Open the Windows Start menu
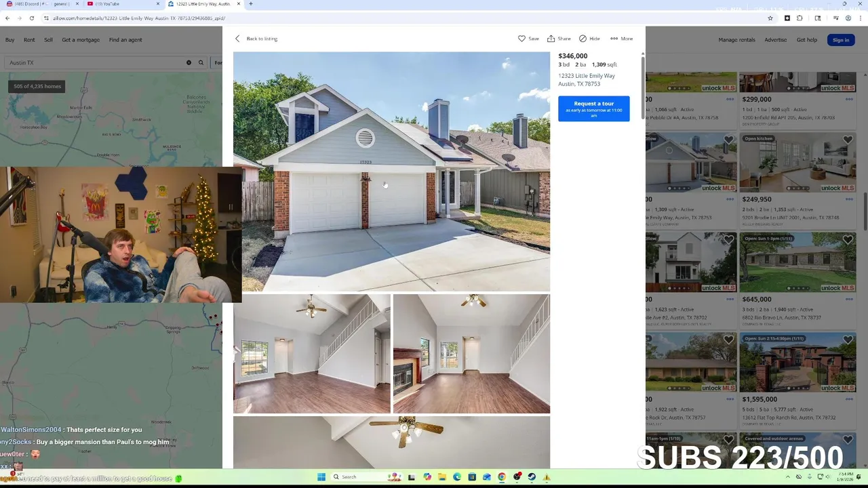 tap(321, 477)
